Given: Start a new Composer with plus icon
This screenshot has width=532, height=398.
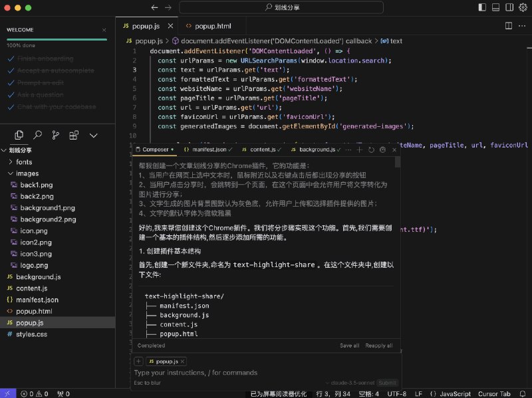Looking at the screenshot, I should click(x=359, y=150).
